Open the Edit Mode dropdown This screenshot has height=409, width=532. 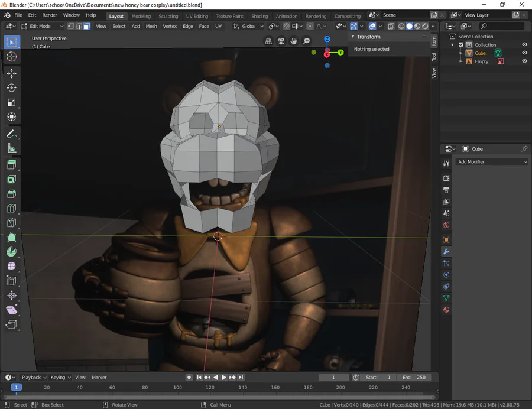[42, 26]
